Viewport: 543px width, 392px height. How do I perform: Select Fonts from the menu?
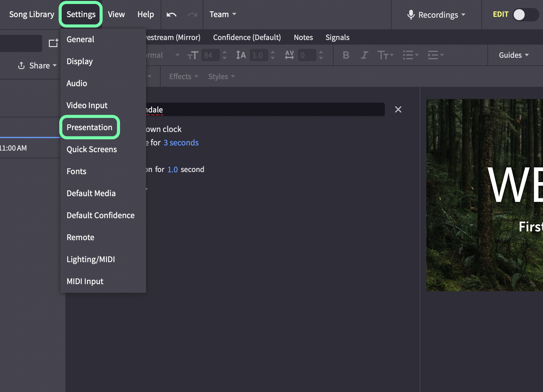(76, 171)
